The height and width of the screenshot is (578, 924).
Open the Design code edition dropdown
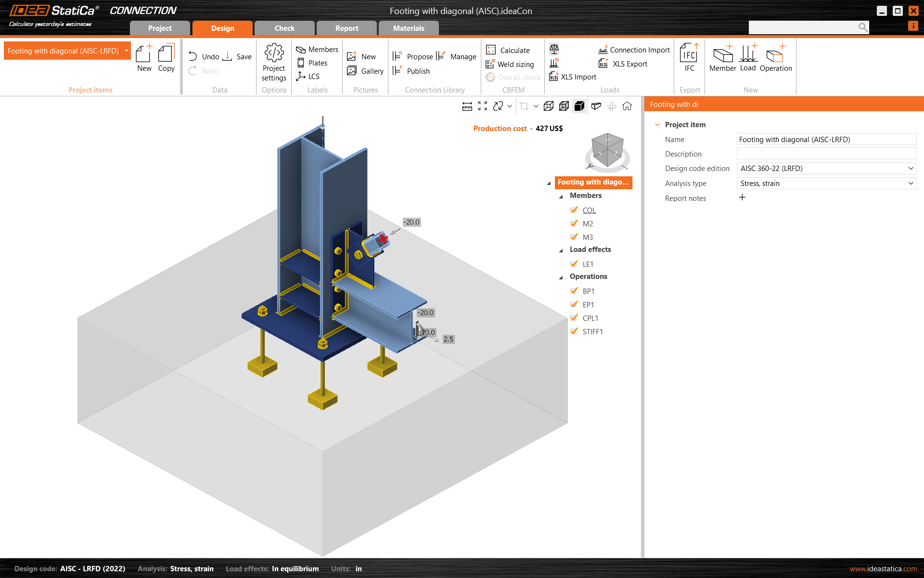pyautogui.click(x=826, y=169)
